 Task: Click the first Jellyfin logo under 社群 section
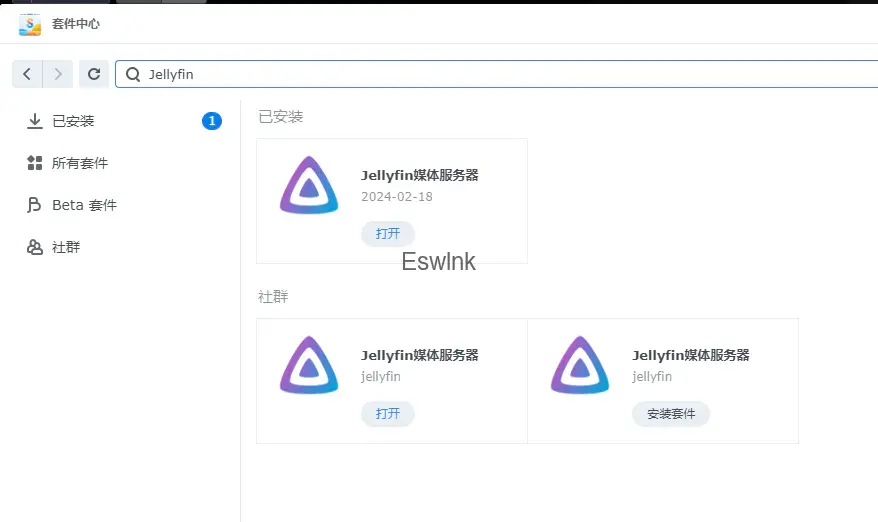coord(309,366)
